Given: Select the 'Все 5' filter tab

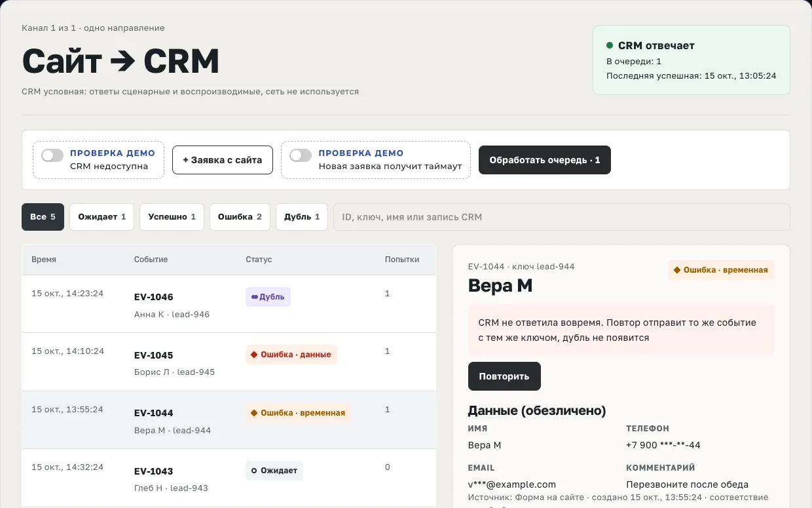Looking at the screenshot, I should (x=43, y=217).
